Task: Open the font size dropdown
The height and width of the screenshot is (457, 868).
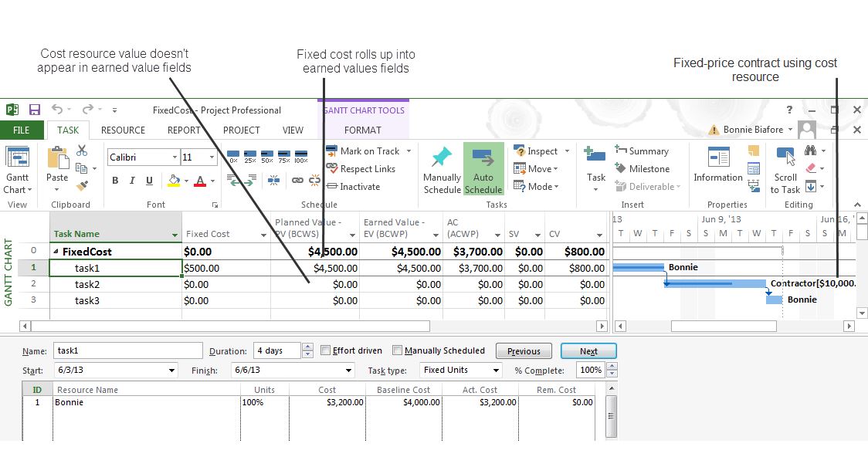Action: [x=212, y=157]
